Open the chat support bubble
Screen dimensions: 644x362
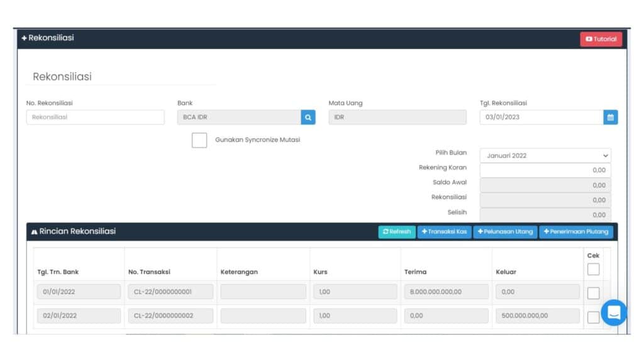(613, 312)
